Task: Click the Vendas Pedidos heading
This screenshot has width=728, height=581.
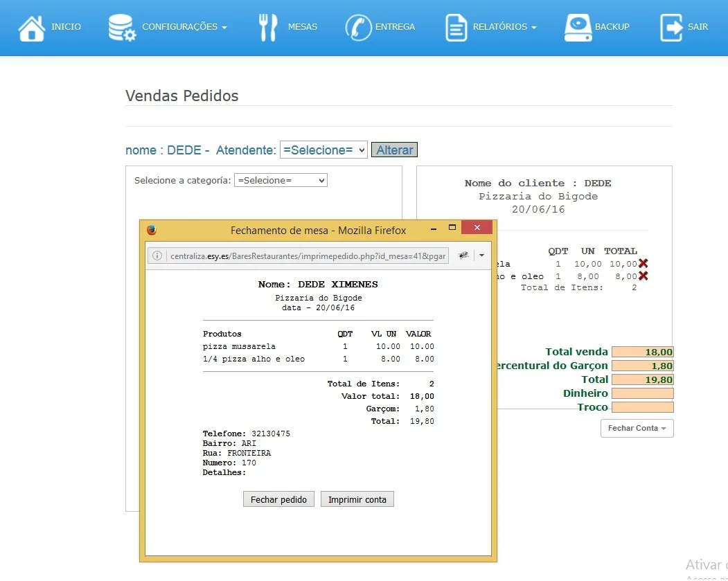Action: [182, 96]
